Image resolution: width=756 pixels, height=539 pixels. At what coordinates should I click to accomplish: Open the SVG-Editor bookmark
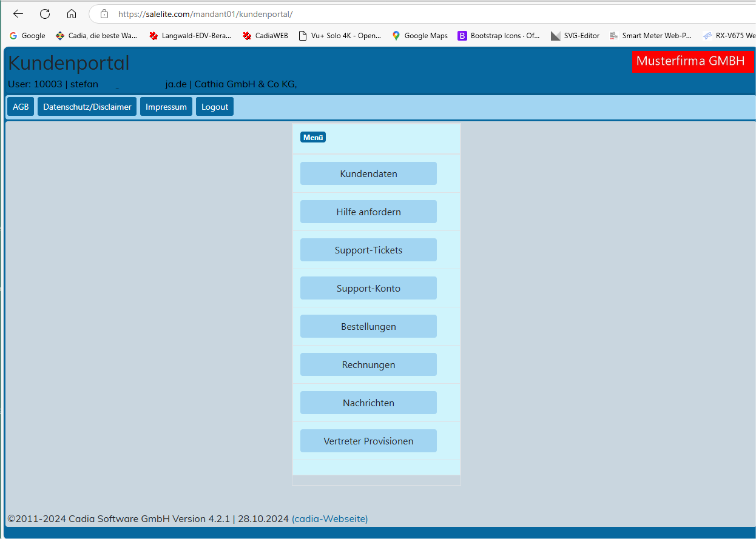[575, 36]
